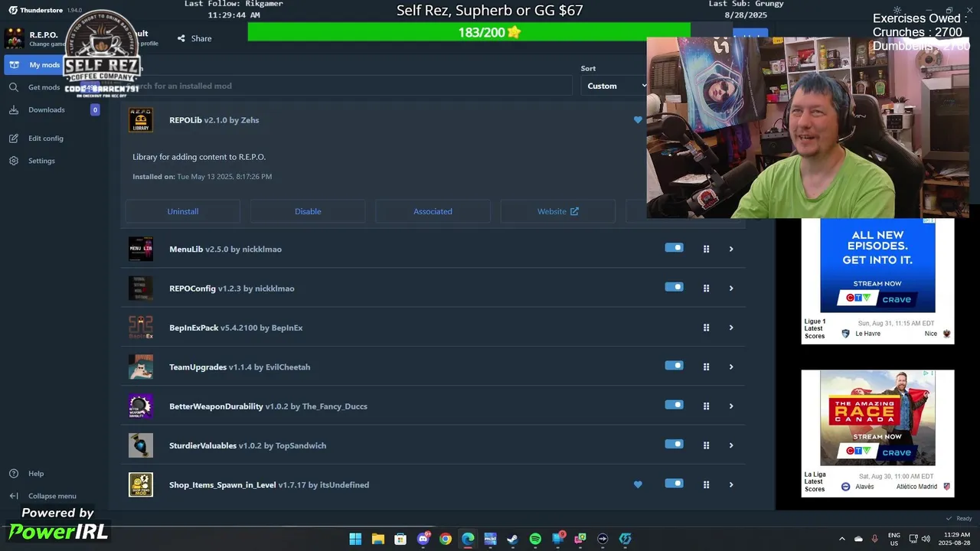Focus the search installed mod field
This screenshot has width=980, height=551.
click(x=348, y=86)
